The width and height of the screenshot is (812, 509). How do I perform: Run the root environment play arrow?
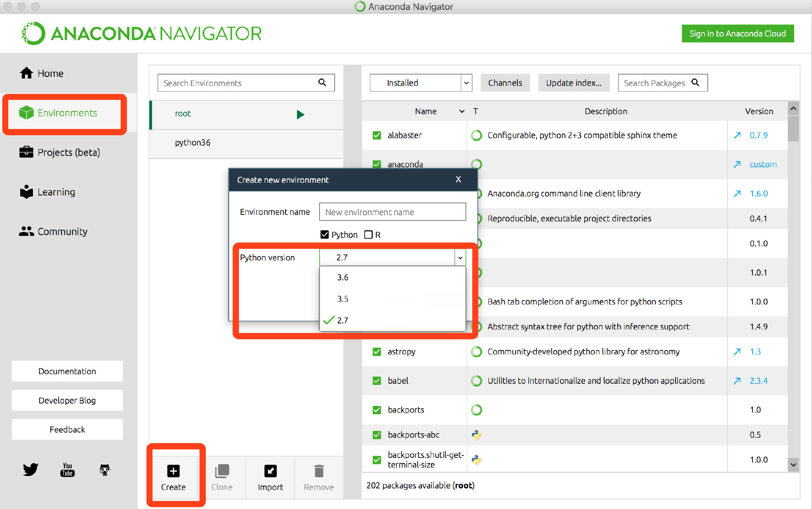pyautogui.click(x=300, y=115)
